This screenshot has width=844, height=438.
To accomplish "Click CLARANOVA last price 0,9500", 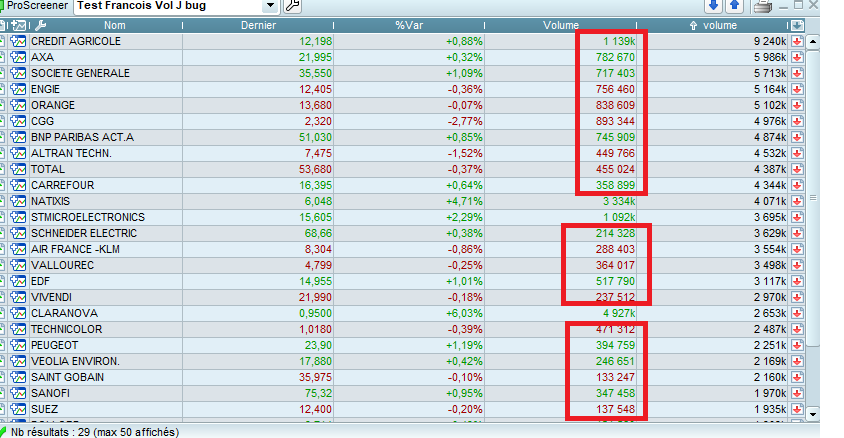I will pos(315,313).
